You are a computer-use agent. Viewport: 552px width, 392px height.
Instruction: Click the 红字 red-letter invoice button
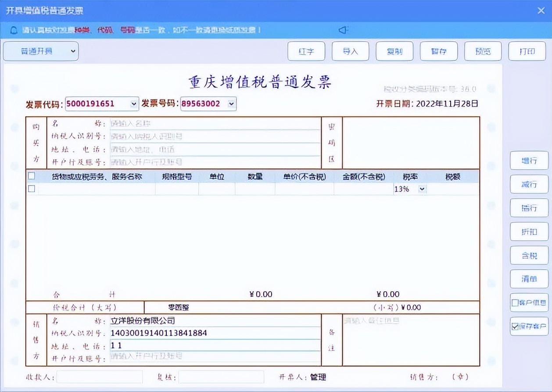pos(306,51)
